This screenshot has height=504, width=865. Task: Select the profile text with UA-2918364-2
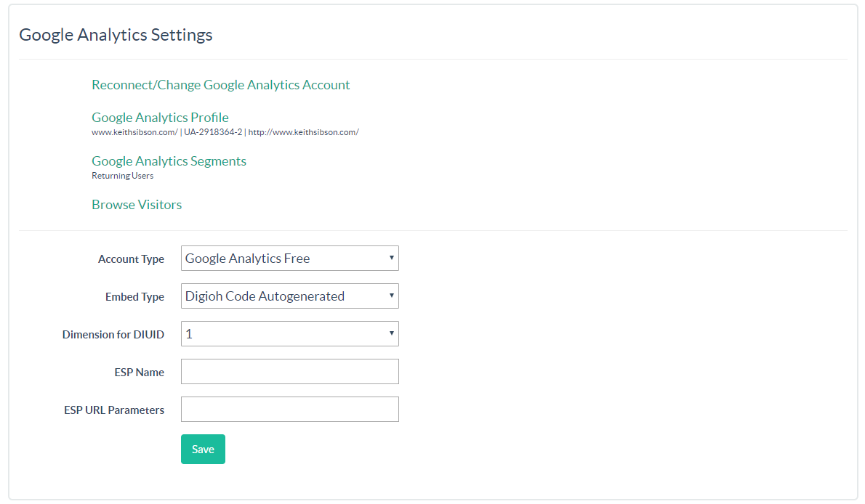pyautogui.click(x=225, y=132)
